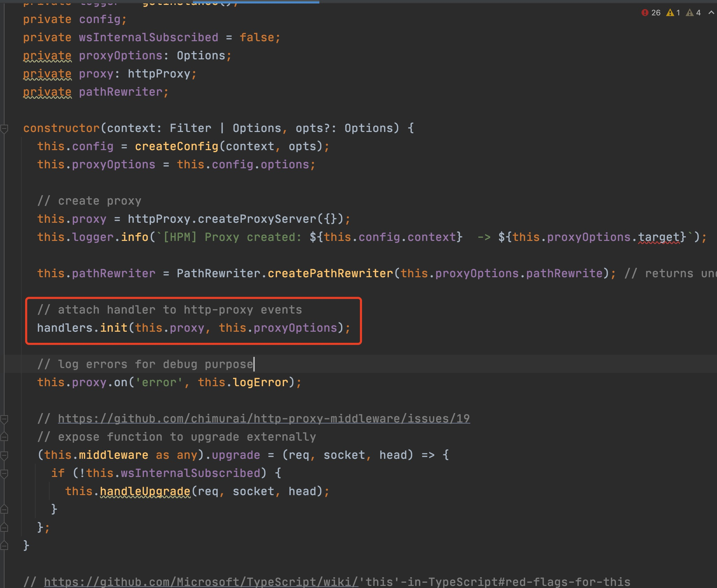Image resolution: width=717 pixels, height=588 pixels.
Task: Click the '// attach handler to http-proxy events' comment
Action: 169,310
